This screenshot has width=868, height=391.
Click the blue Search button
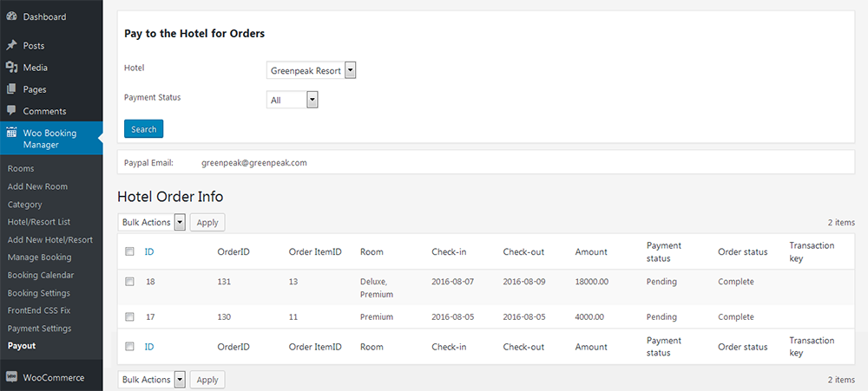143,129
